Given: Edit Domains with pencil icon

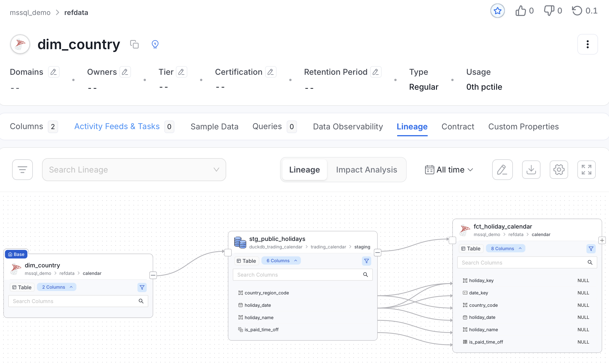Looking at the screenshot, I should pos(54,72).
